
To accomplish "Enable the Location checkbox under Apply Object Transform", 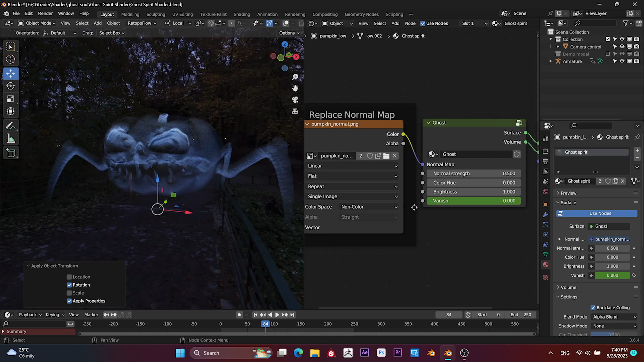I will [69, 277].
